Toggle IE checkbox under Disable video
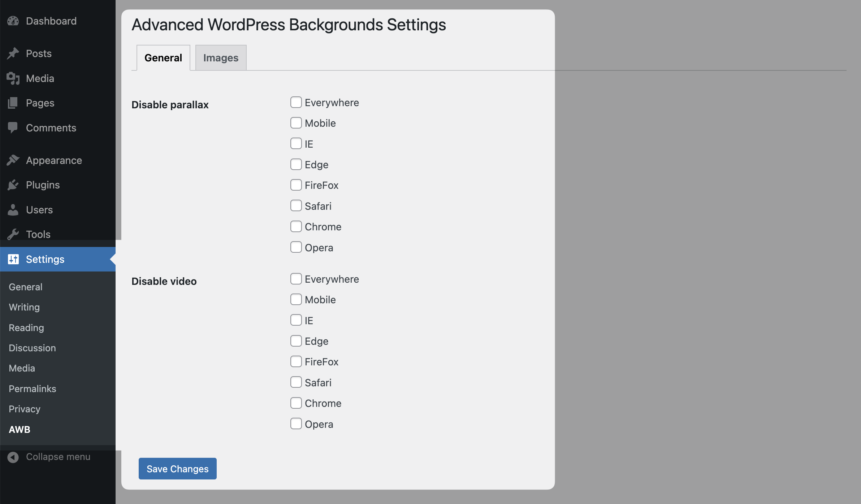The height and width of the screenshot is (504, 861). click(296, 320)
